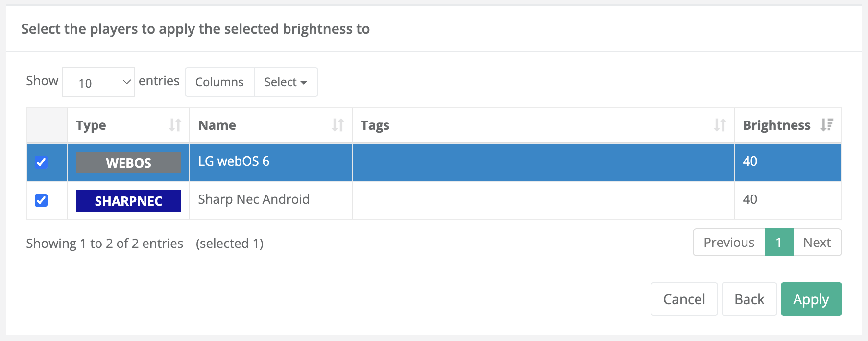Open the Columns visibility button
The height and width of the screenshot is (341, 868).
(x=219, y=82)
